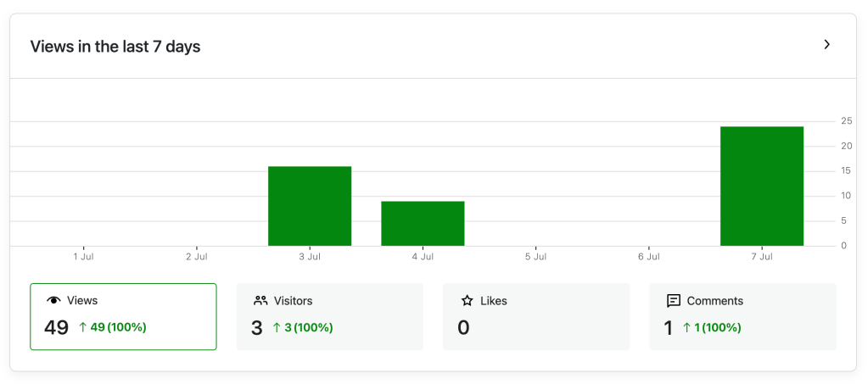Click the 49 (100%) views change text
This screenshot has width=868, height=384.
118,327
